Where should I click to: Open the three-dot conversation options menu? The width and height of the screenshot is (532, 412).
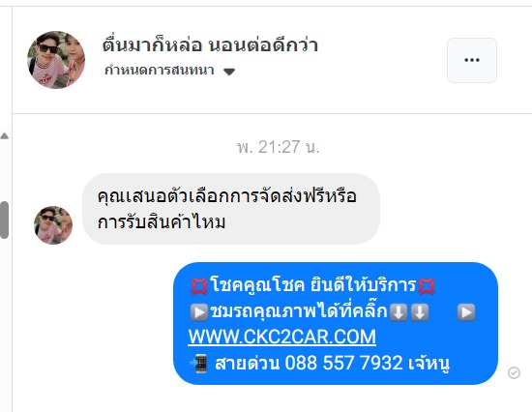[x=472, y=60]
